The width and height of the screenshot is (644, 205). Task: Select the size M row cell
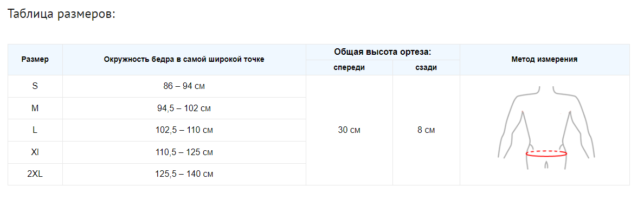pyautogui.click(x=35, y=108)
